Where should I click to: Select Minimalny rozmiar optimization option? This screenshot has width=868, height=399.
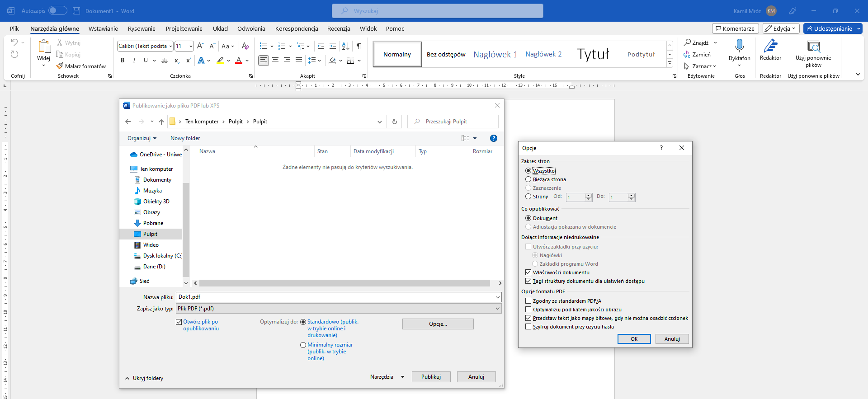pyautogui.click(x=303, y=345)
